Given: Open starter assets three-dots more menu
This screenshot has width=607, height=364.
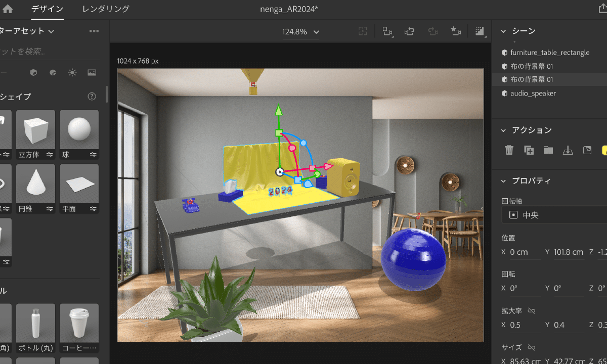Looking at the screenshot, I should [94, 31].
